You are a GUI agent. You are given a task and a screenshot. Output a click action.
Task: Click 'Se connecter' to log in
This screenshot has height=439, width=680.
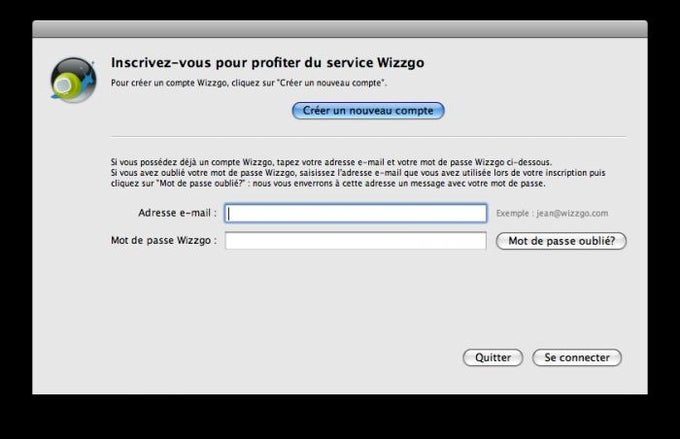click(577, 357)
